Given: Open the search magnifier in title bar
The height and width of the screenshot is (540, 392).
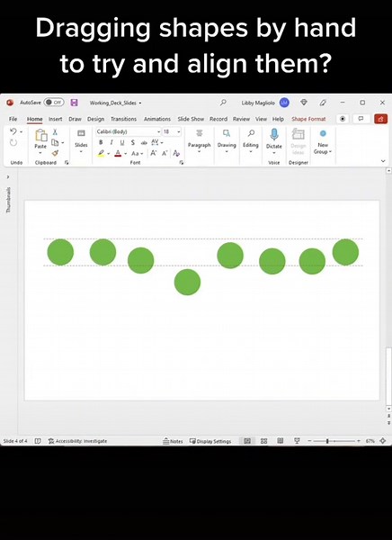Looking at the screenshot, I should pyautogui.click(x=223, y=103).
